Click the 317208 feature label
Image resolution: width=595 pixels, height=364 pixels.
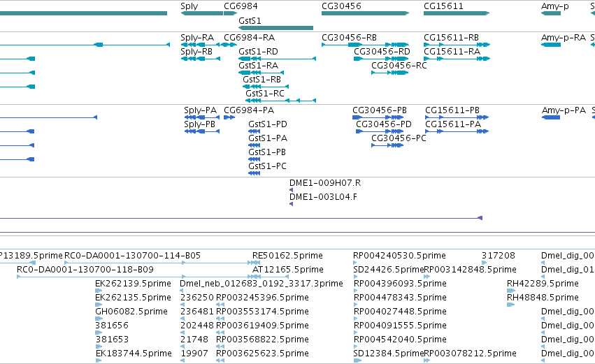click(499, 256)
